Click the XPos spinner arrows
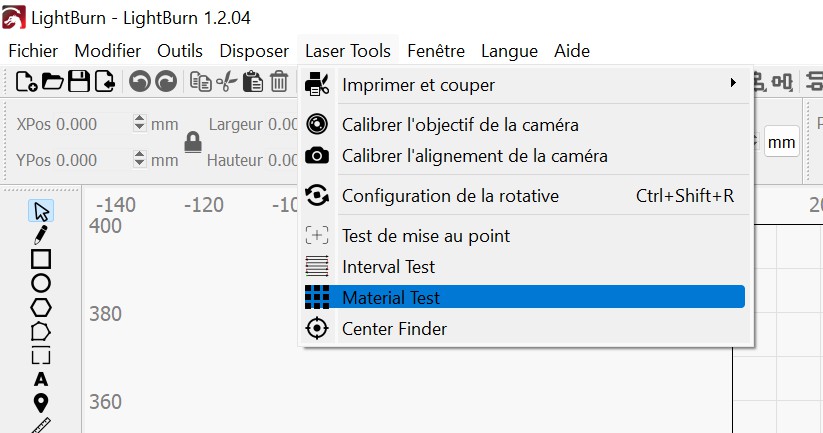Image resolution: width=823 pixels, height=433 pixels. coord(139,124)
